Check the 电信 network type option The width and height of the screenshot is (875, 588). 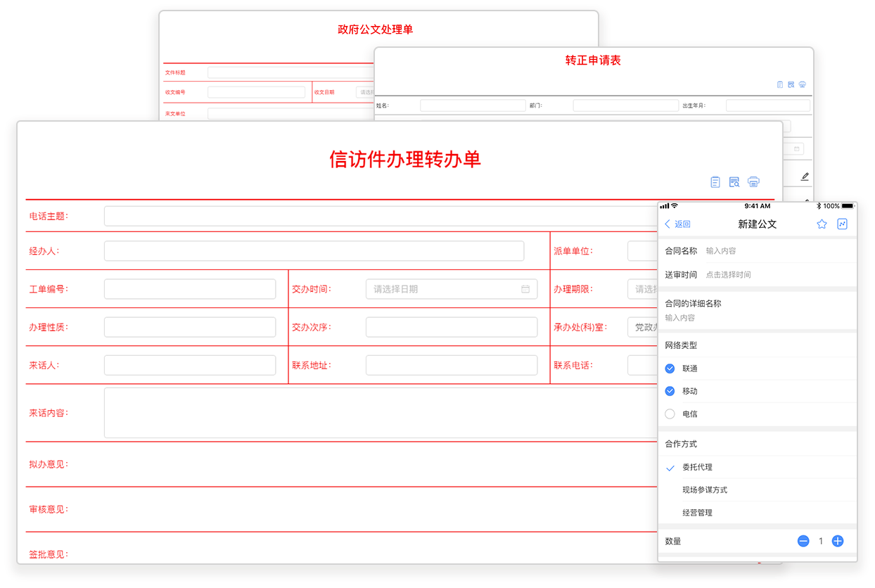click(670, 414)
